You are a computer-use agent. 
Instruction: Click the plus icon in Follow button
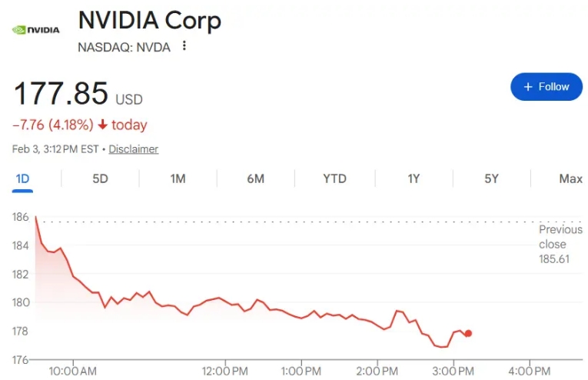pyautogui.click(x=528, y=87)
